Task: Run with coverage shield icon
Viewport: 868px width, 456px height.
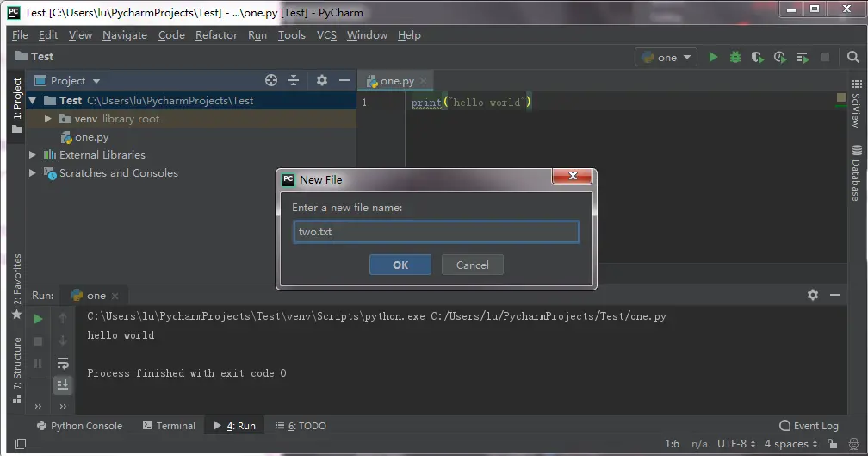Action: click(757, 57)
